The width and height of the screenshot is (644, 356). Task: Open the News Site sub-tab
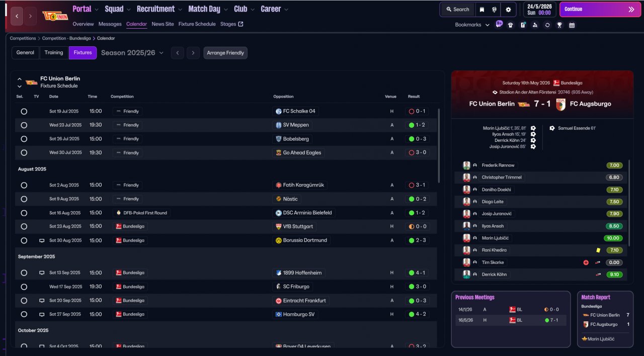pos(163,24)
